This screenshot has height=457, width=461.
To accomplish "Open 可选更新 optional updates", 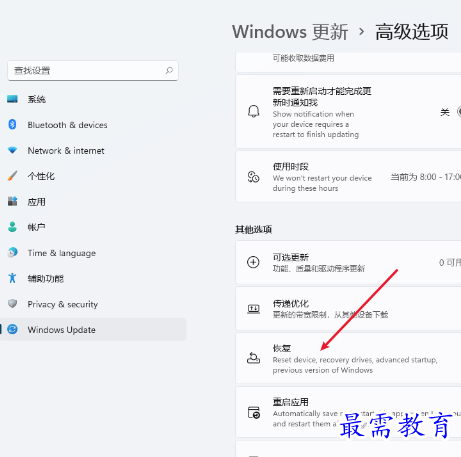I will pyautogui.click(x=348, y=263).
